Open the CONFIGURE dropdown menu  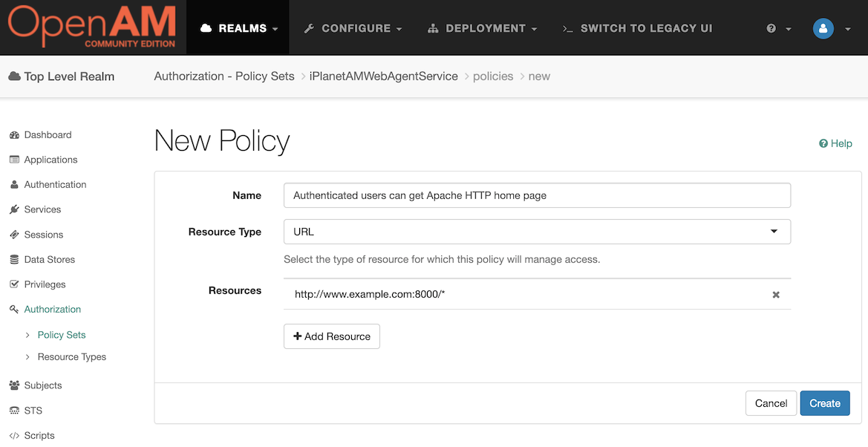point(353,27)
